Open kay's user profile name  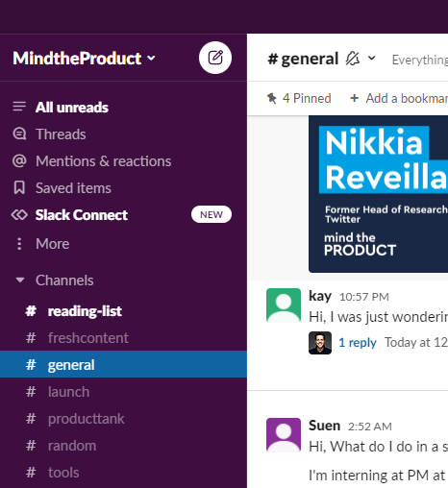320,296
